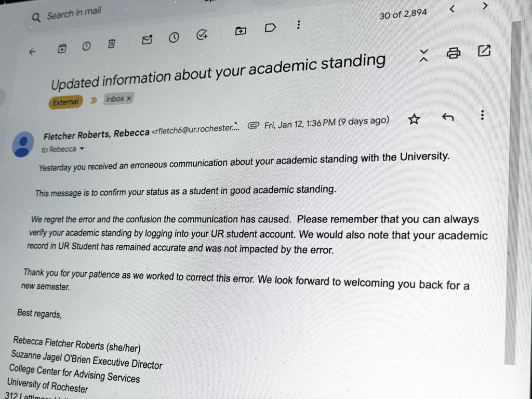Screen dimensions: 532x399
Task: Collapse the email thread
Action: (423, 55)
